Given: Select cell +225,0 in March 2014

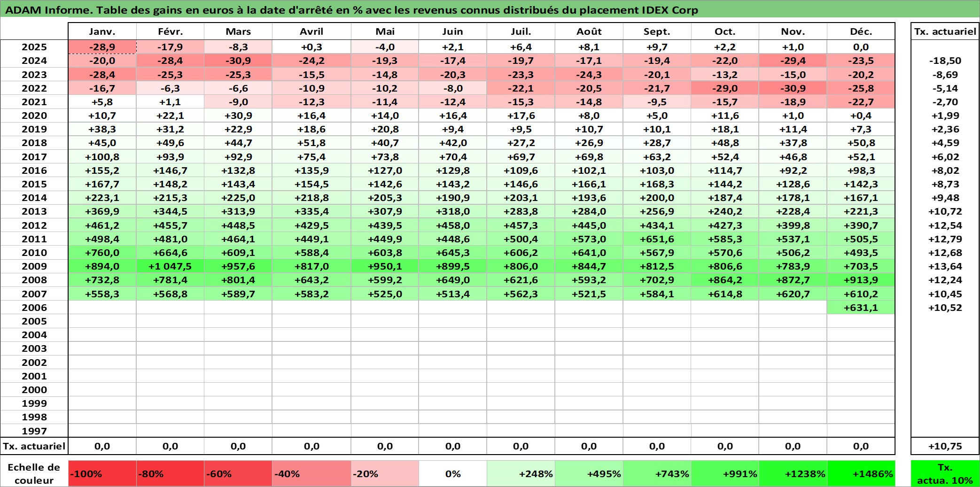Looking at the screenshot, I should [238, 198].
